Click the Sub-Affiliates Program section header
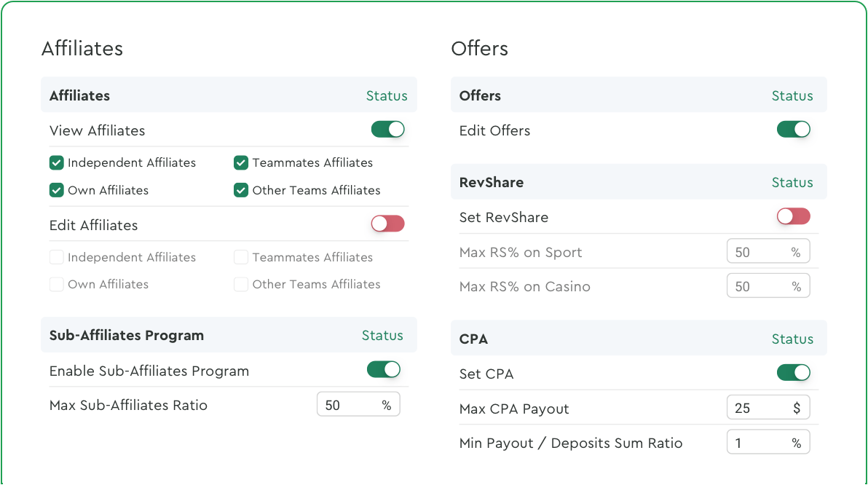 (127, 335)
